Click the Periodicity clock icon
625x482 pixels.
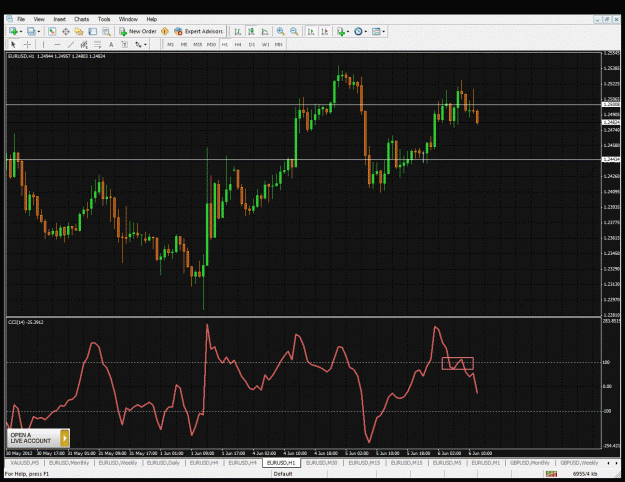coord(358,31)
